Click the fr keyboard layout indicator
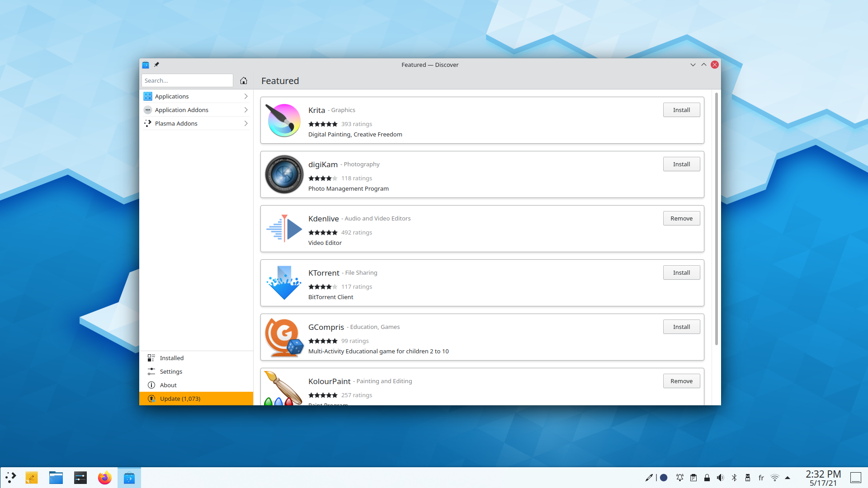The width and height of the screenshot is (868, 488). coord(761,478)
